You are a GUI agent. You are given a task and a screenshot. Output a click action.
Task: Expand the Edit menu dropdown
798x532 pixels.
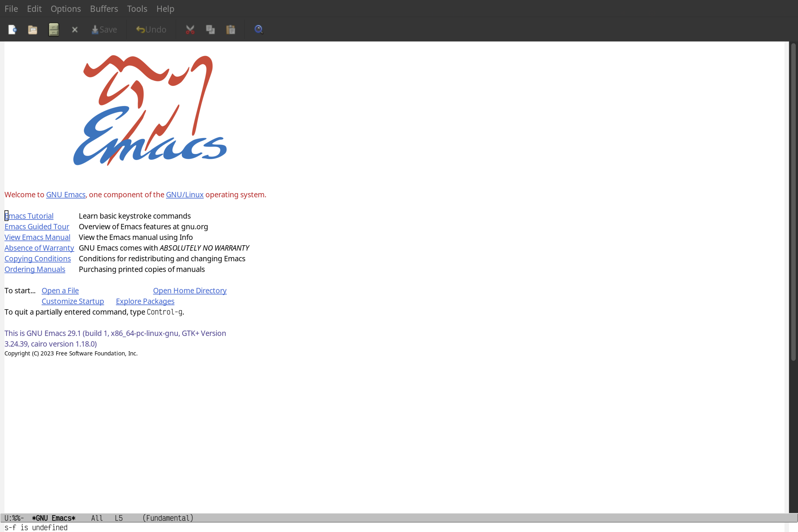point(34,8)
